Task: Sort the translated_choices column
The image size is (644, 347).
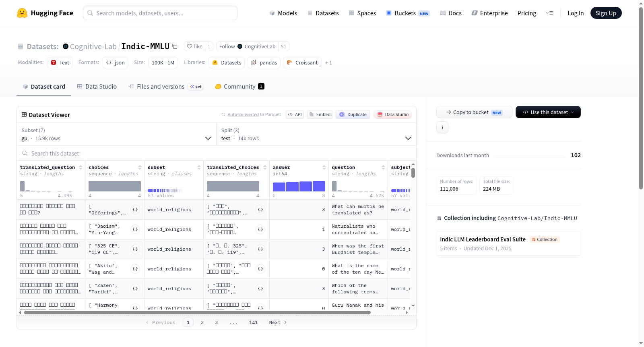Action: pyautogui.click(x=265, y=167)
